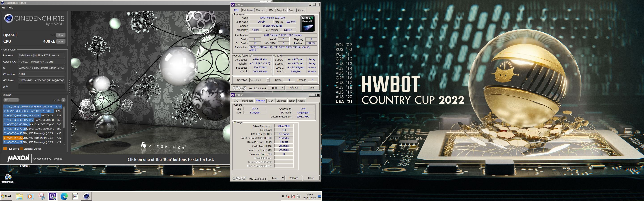Click the Cinebench title bar icon

point(2,3)
